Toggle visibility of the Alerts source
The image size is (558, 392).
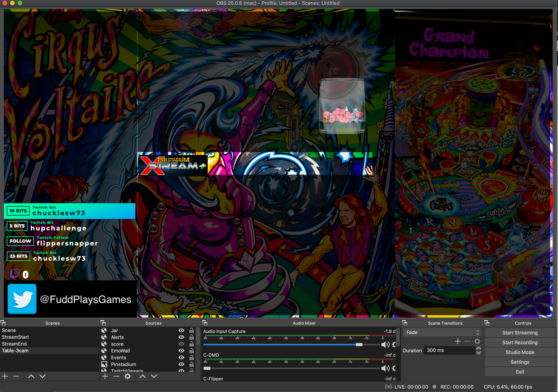[181, 337]
